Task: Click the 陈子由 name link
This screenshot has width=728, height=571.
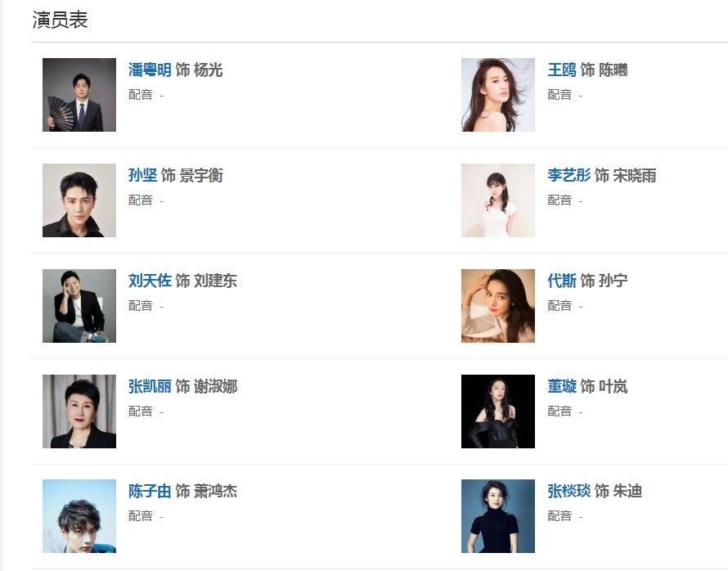Action: (x=150, y=491)
